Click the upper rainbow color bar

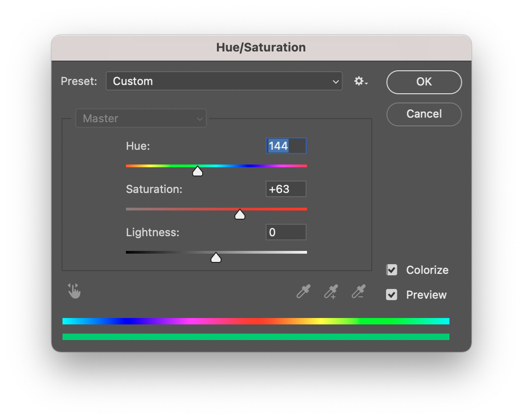point(256,321)
